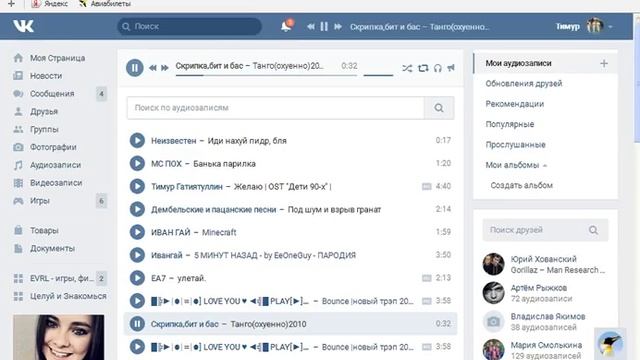This screenshot has width=640, height=360.
Task: Play 'EA7 – улетай.'
Action: point(137,278)
